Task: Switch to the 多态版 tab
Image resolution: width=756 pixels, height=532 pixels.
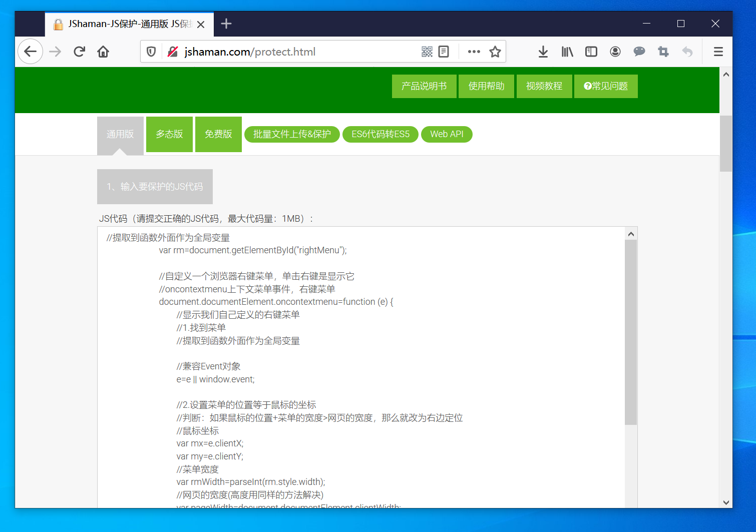Action: click(169, 134)
